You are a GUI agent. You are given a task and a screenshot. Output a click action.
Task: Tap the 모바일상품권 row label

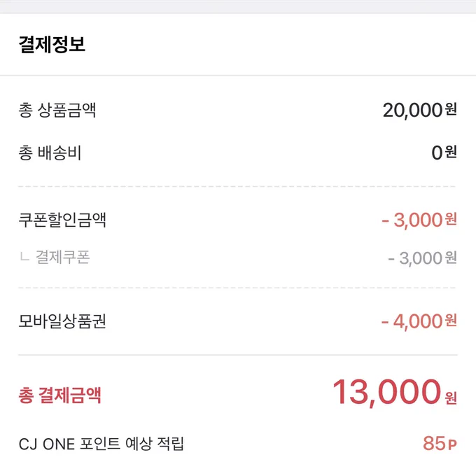coord(62,321)
